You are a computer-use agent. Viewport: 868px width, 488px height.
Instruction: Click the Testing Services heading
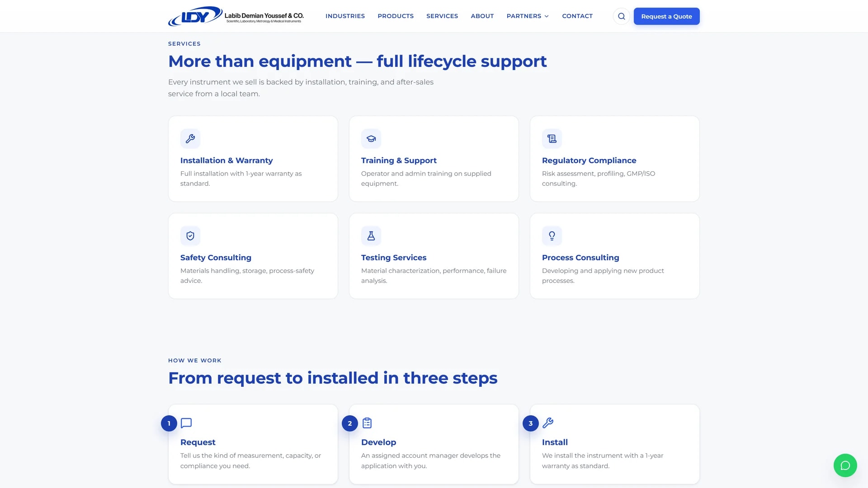[394, 258]
